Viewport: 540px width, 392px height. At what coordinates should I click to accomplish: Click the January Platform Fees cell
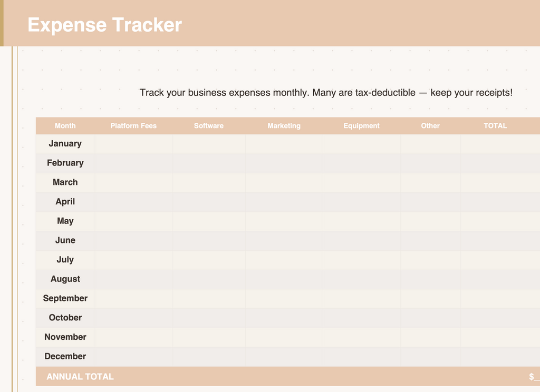(x=133, y=144)
